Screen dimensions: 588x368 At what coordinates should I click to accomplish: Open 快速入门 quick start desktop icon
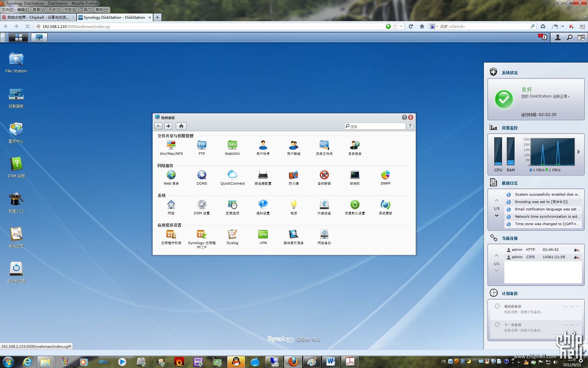click(x=16, y=203)
